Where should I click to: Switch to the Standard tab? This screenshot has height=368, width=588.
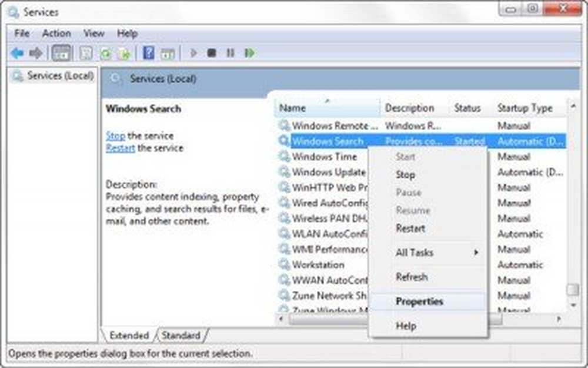pyautogui.click(x=181, y=336)
